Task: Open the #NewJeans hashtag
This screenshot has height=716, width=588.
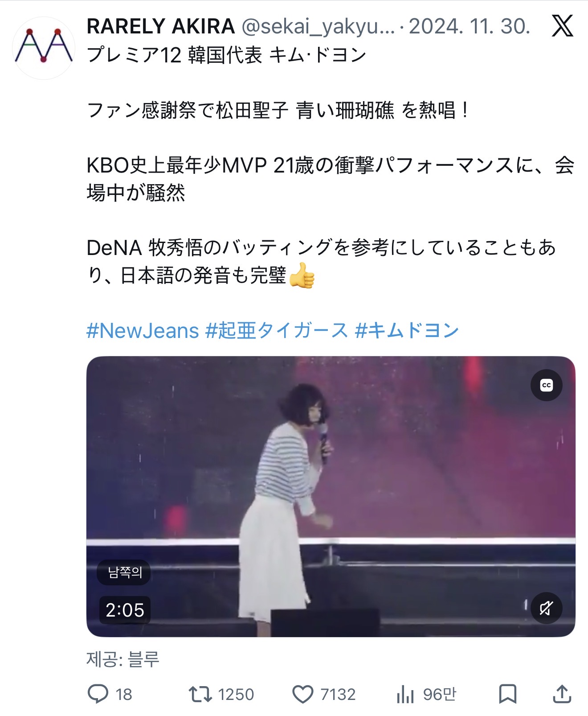Action: point(143,331)
